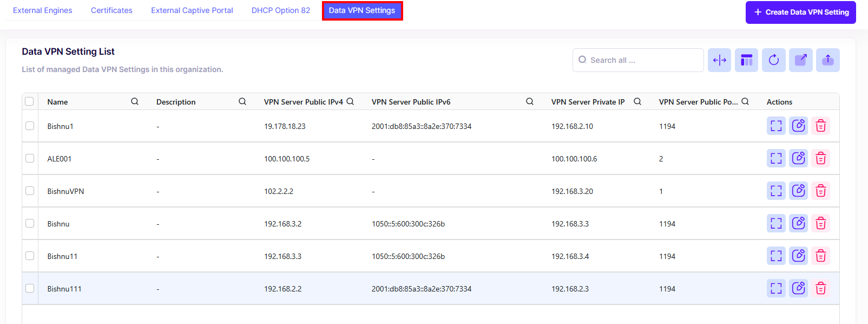Expand details for Bishnu row

pyautogui.click(x=776, y=223)
